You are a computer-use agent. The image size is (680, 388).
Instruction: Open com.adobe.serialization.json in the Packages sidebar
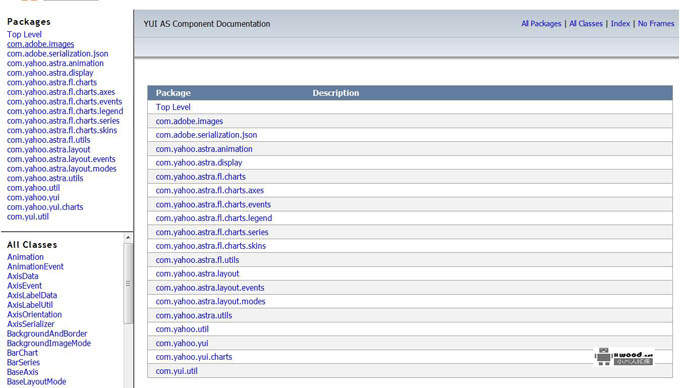[58, 54]
